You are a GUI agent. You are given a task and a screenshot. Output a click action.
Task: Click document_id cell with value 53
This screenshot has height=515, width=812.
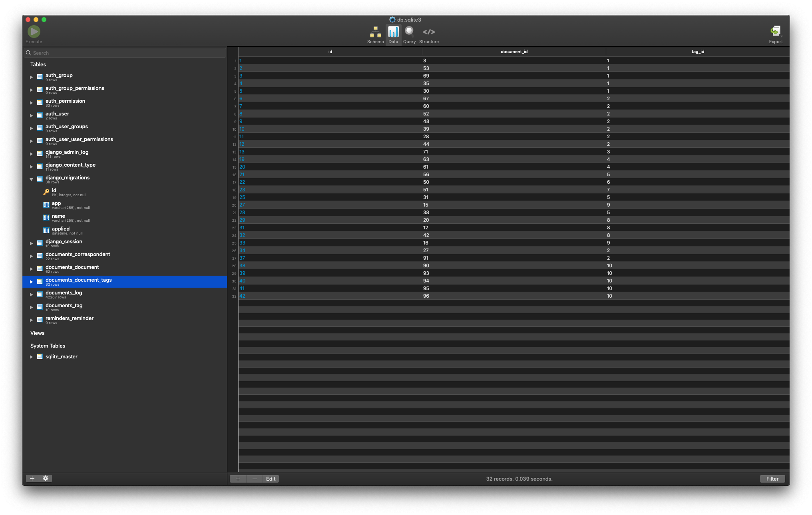pyautogui.click(x=514, y=68)
